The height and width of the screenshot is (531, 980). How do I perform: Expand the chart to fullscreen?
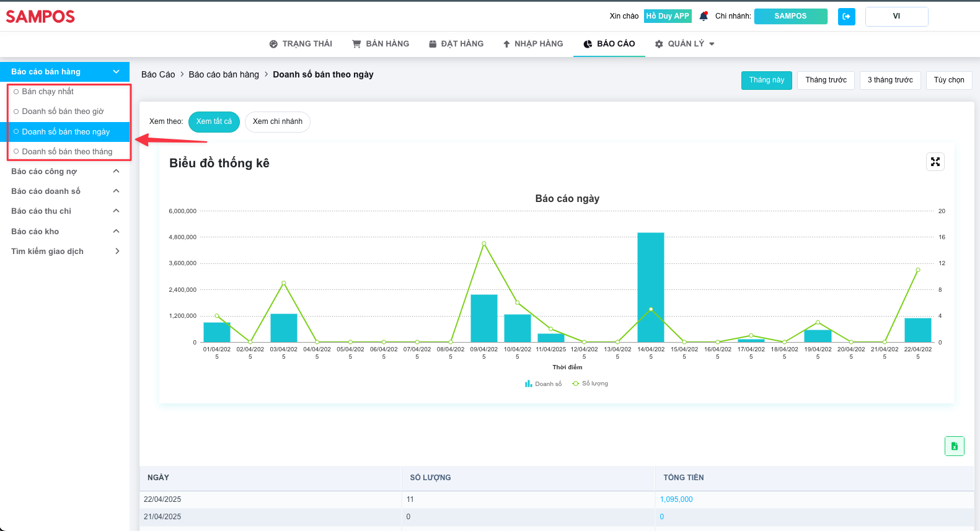(935, 162)
